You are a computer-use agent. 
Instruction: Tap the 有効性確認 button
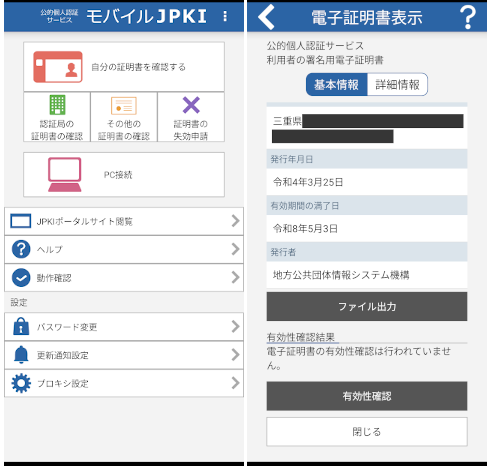[367, 396]
